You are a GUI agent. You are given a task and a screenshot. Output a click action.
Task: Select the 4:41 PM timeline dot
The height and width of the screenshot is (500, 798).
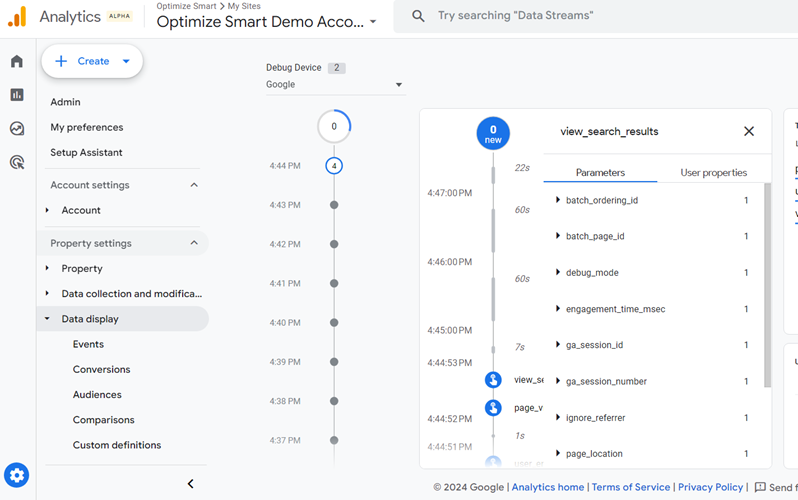click(334, 283)
